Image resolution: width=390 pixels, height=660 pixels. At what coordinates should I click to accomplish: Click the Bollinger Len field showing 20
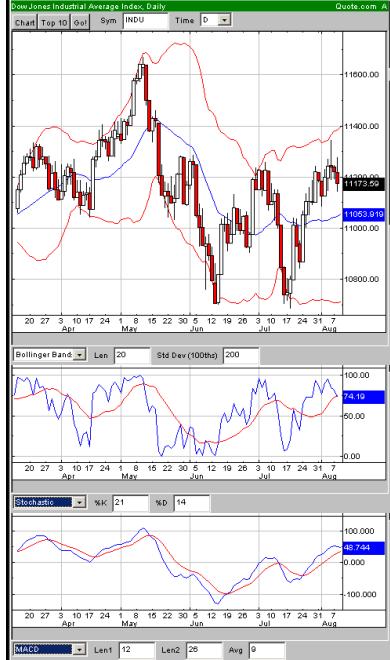[132, 355]
